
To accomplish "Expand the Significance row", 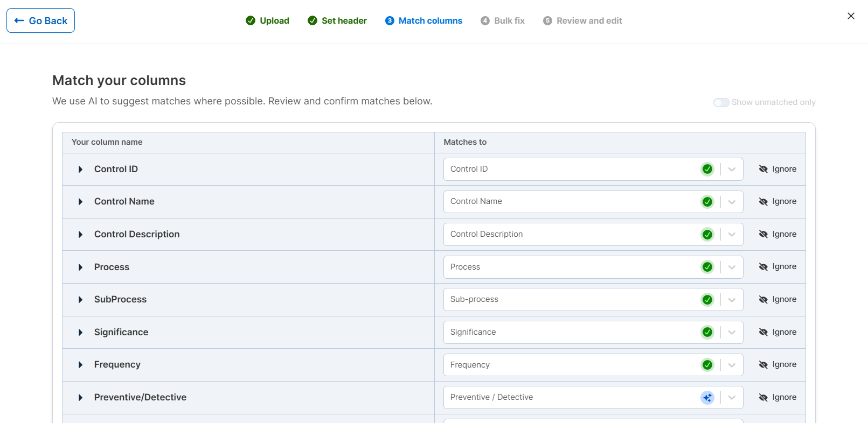I will [x=80, y=333].
